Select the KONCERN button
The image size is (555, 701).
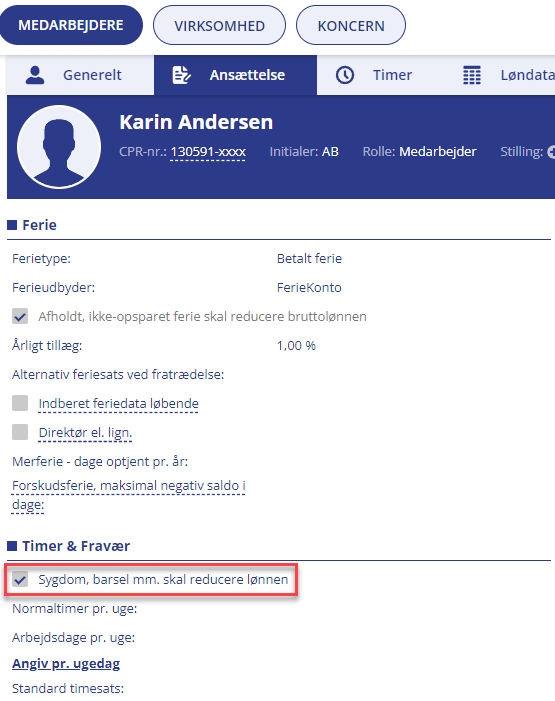click(x=351, y=25)
